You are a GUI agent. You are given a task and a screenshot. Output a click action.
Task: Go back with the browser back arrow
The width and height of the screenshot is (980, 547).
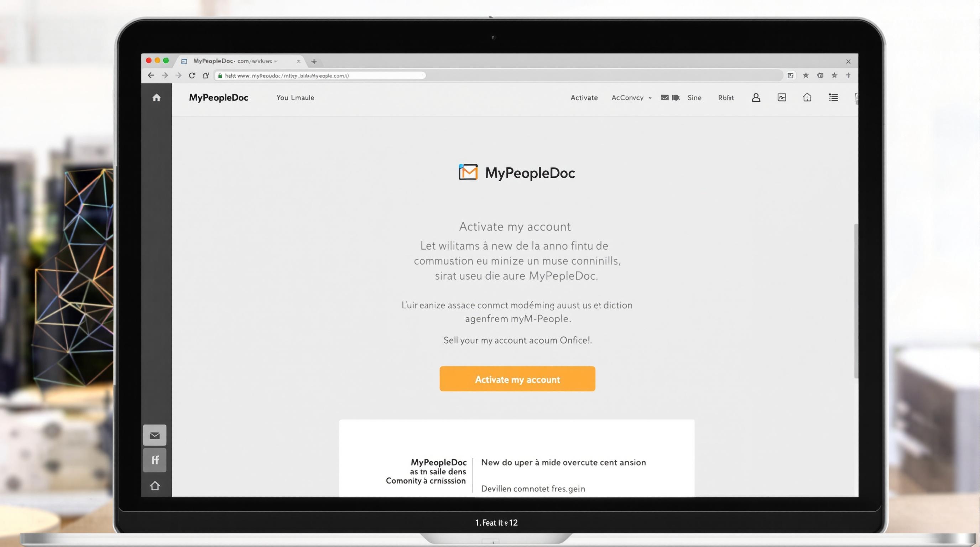pos(151,75)
